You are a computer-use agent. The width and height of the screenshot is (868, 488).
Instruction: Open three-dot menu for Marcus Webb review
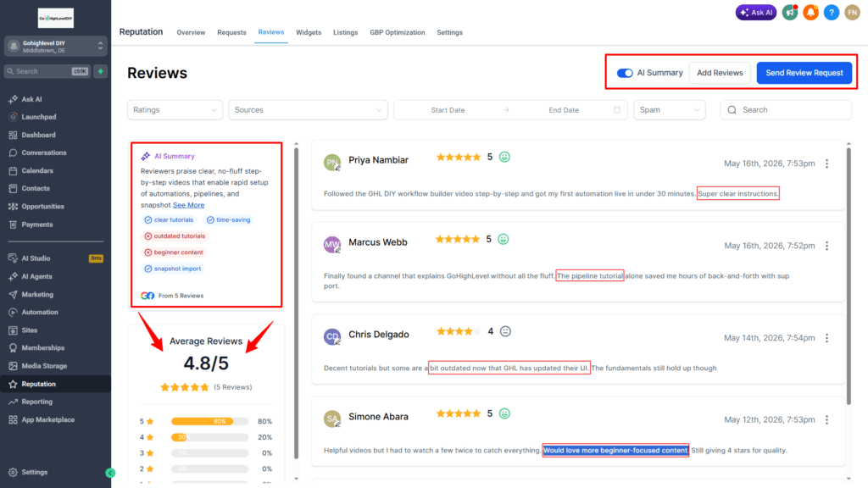click(x=826, y=246)
